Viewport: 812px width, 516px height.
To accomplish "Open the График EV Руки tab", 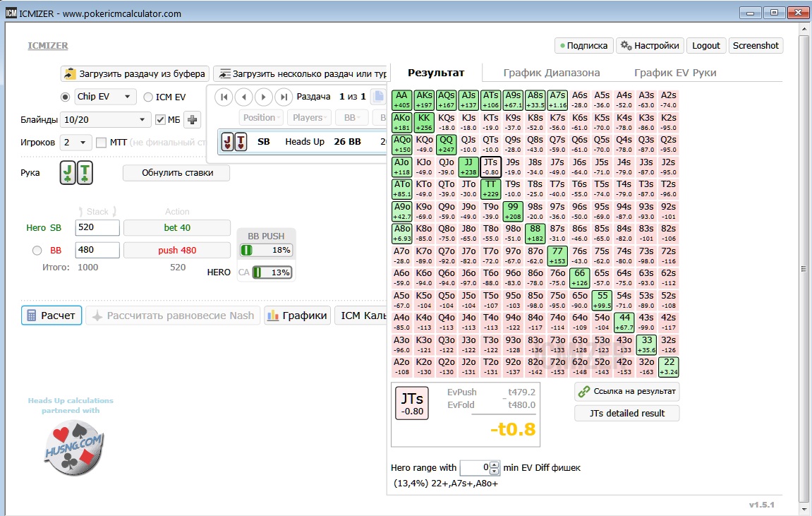I will point(674,73).
